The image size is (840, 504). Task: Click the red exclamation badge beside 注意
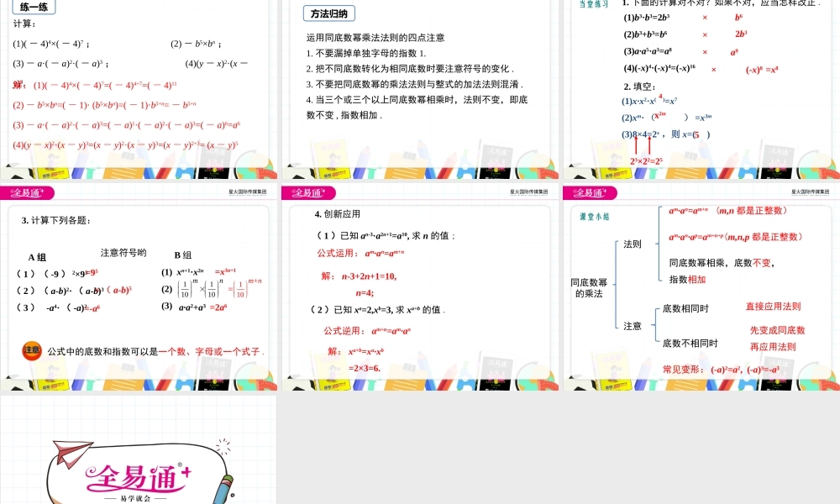[29, 349]
